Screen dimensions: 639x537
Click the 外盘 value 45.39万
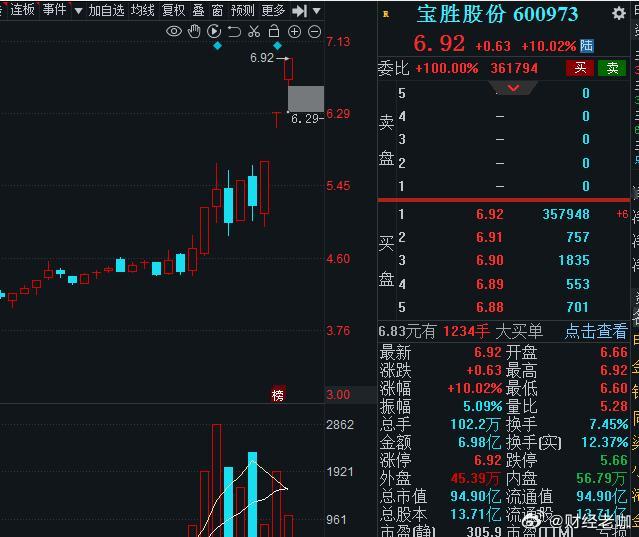pyautogui.click(x=476, y=478)
